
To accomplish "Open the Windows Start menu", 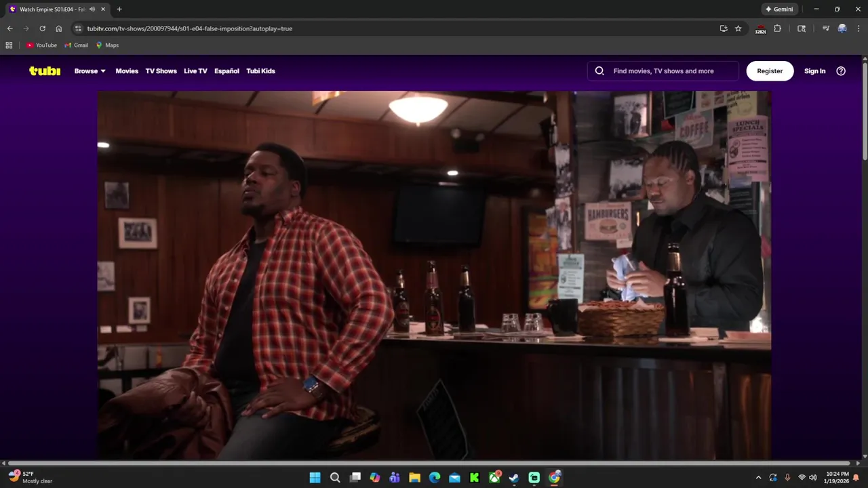I will click(x=315, y=478).
